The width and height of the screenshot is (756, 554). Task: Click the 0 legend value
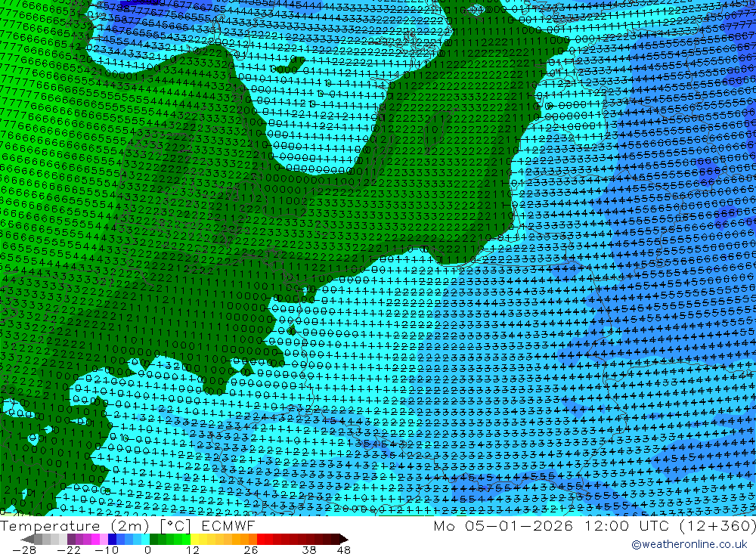pyautogui.click(x=147, y=550)
